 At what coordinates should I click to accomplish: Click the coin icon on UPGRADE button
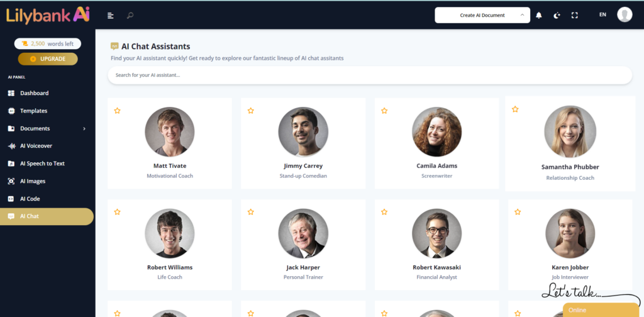[x=33, y=58]
